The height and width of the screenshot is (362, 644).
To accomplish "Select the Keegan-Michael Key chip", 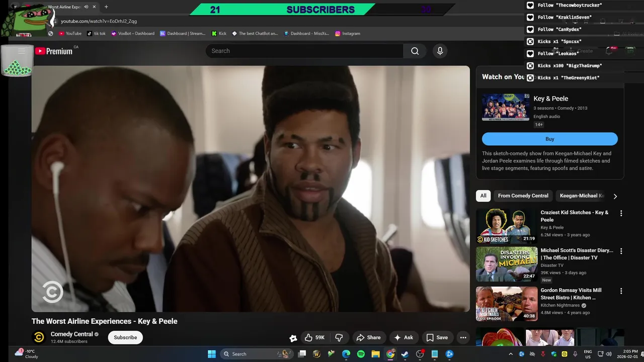I will coord(582,196).
